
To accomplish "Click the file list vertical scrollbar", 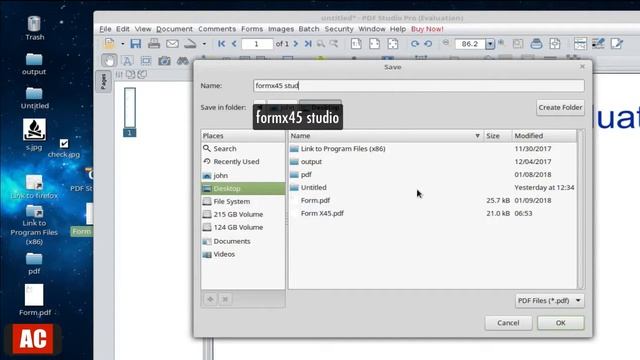I will click(580, 209).
